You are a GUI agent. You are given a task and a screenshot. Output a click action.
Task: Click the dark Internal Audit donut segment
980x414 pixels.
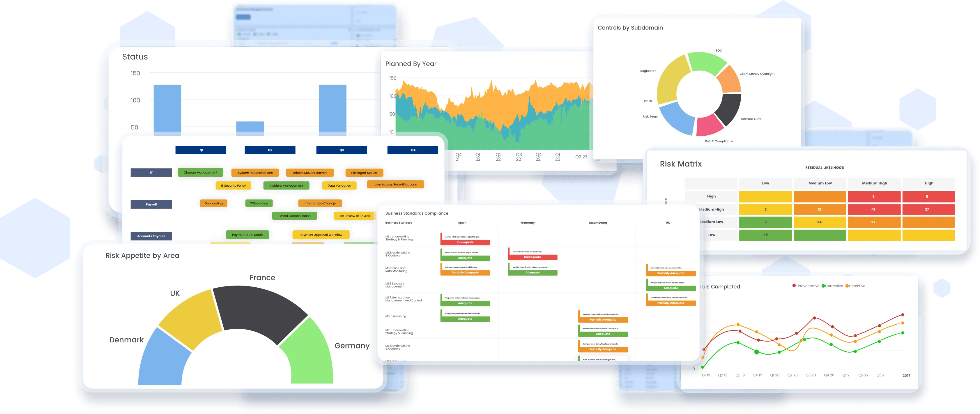[730, 108]
